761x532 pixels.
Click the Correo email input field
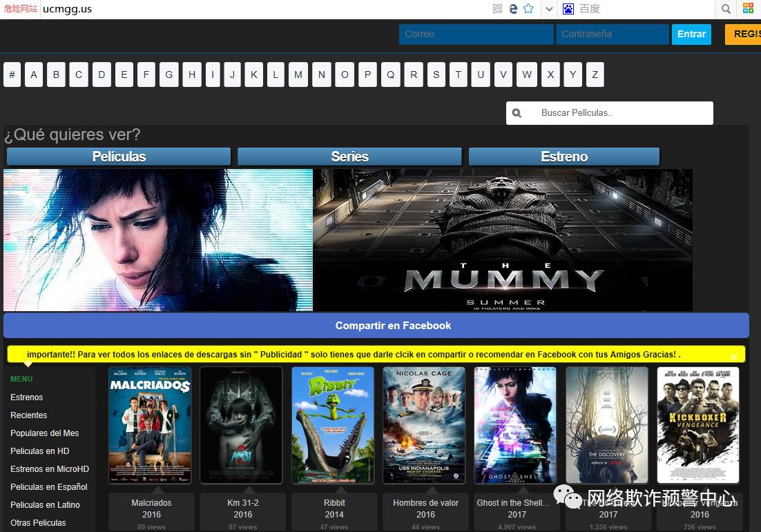[476, 34]
